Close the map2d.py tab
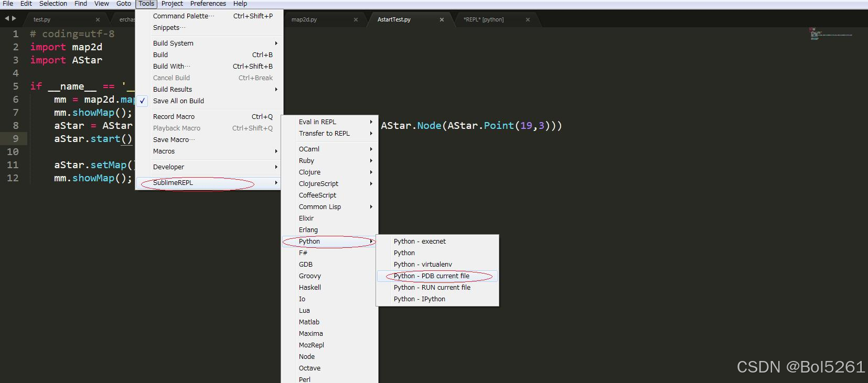 pyautogui.click(x=356, y=20)
